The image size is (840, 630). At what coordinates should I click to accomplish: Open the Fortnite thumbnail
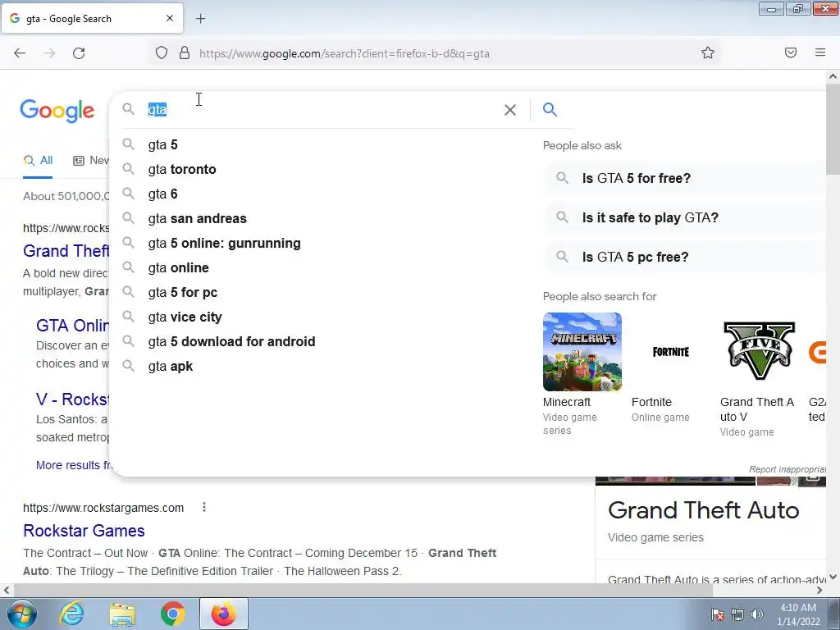click(x=671, y=352)
